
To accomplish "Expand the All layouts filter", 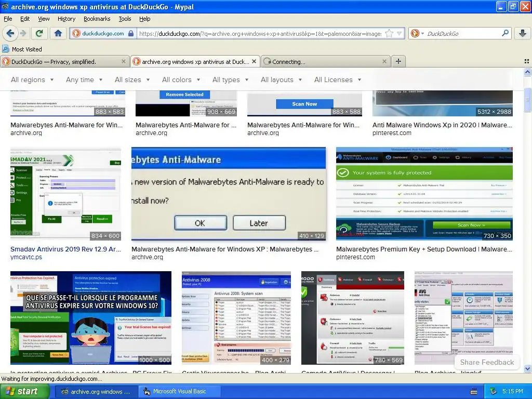I will (281, 79).
